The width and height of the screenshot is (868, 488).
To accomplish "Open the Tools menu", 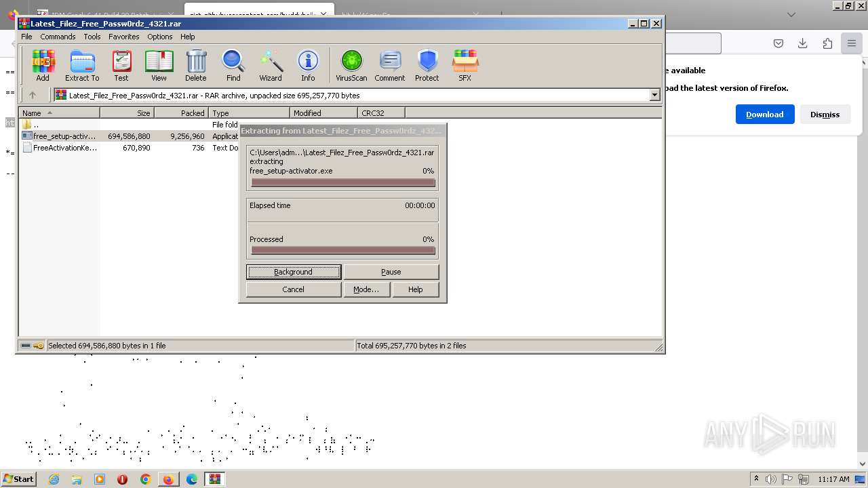I will click(92, 37).
